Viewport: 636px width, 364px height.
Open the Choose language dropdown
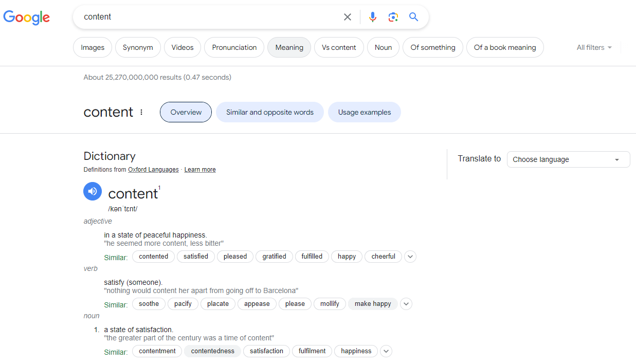click(x=568, y=159)
